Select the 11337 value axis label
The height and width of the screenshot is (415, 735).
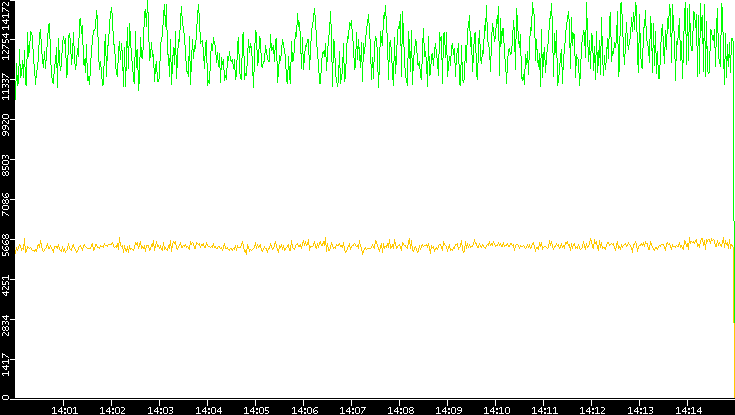pyautogui.click(x=6, y=86)
